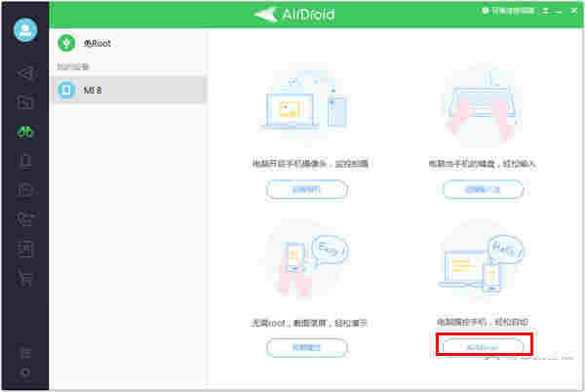Select the green binoculars remote control icon
This screenshot has height=392, width=585.
25,132
